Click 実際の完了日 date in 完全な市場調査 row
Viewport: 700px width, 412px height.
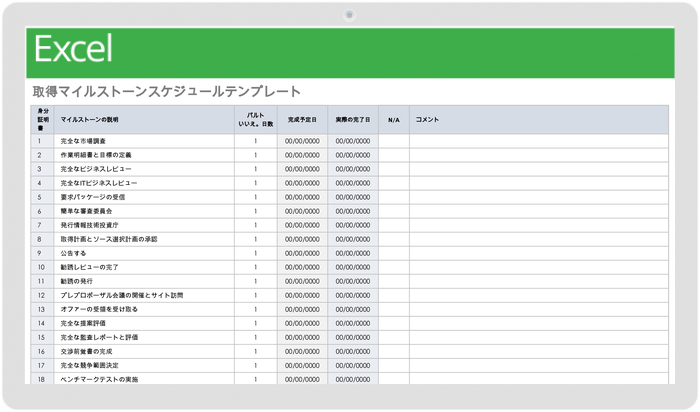353,141
